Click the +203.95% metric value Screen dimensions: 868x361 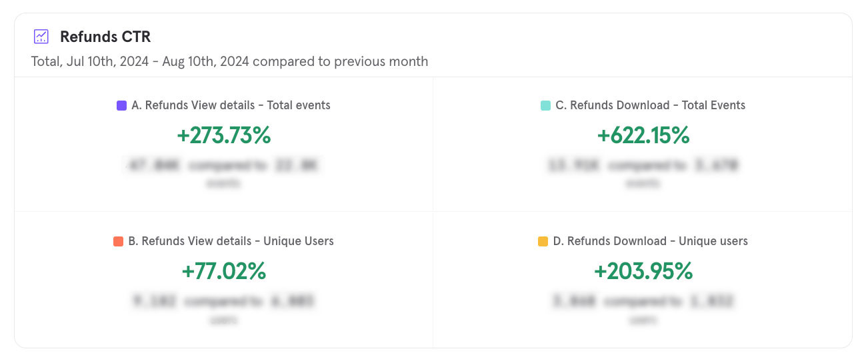click(643, 271)
